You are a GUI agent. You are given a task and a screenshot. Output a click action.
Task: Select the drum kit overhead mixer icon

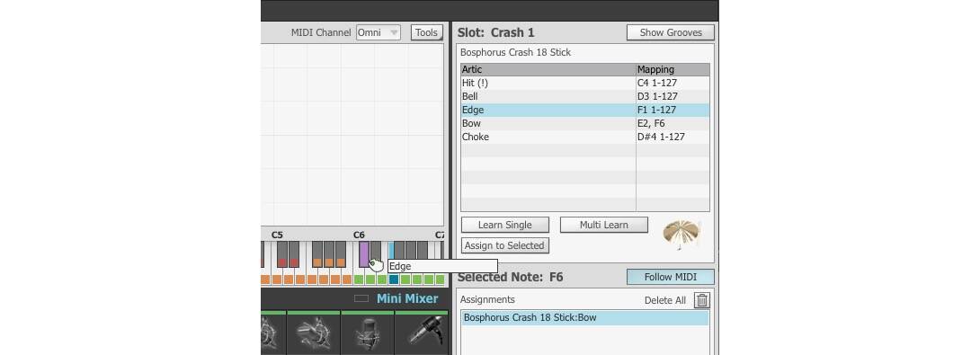314,332
